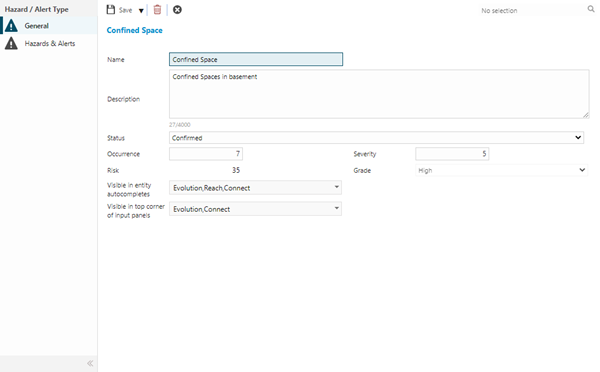Click the Name input field
600x372 pixels.
coord(256,59)
